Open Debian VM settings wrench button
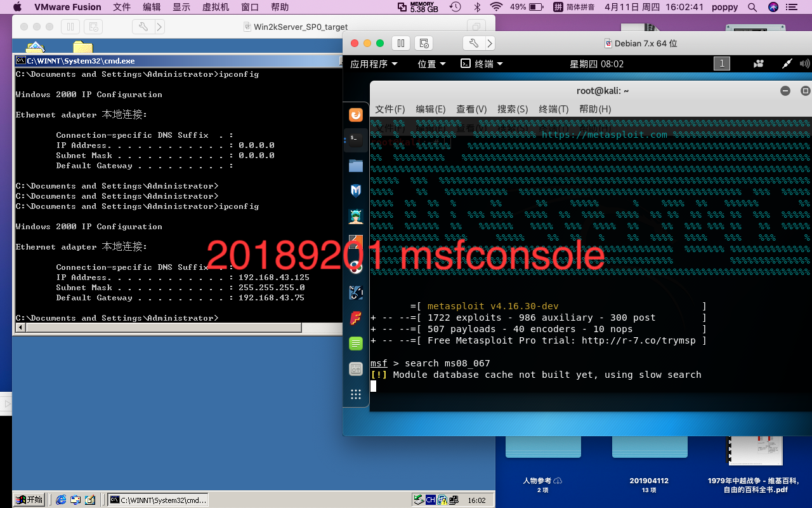This screenshot has width=812, height=508. coord(474,43)
